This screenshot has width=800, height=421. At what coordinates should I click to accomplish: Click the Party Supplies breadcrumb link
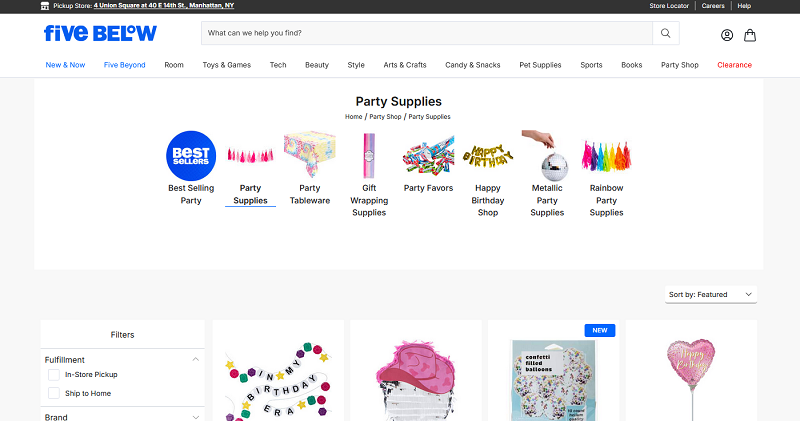coord(430,117)
